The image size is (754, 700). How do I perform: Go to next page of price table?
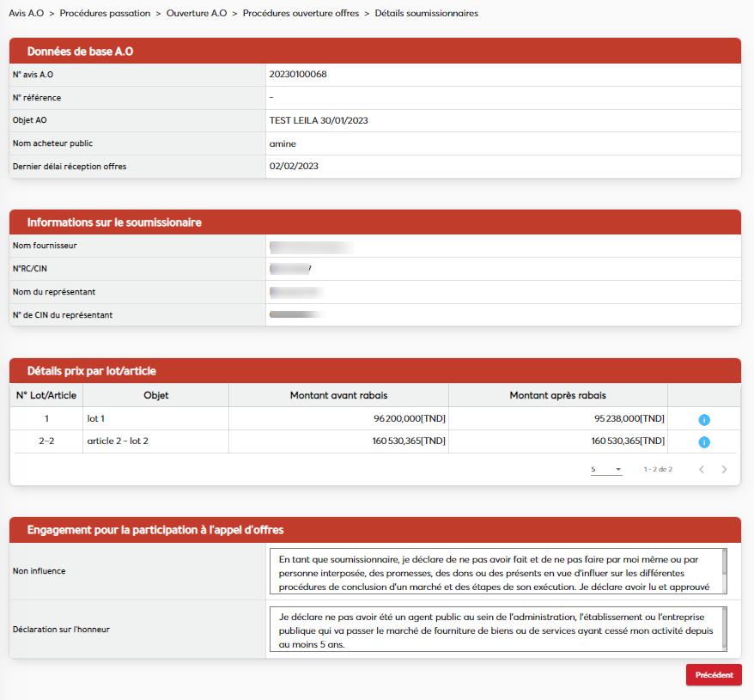pos(724,470)
